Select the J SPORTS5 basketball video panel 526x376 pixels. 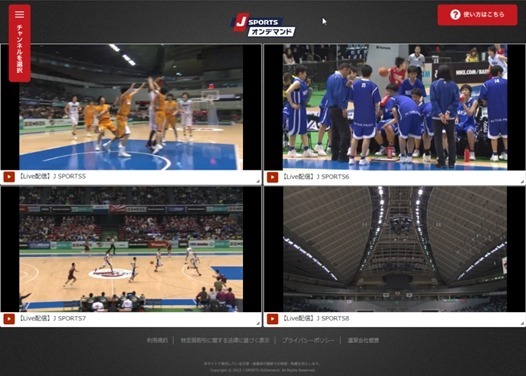coord(131,107)
